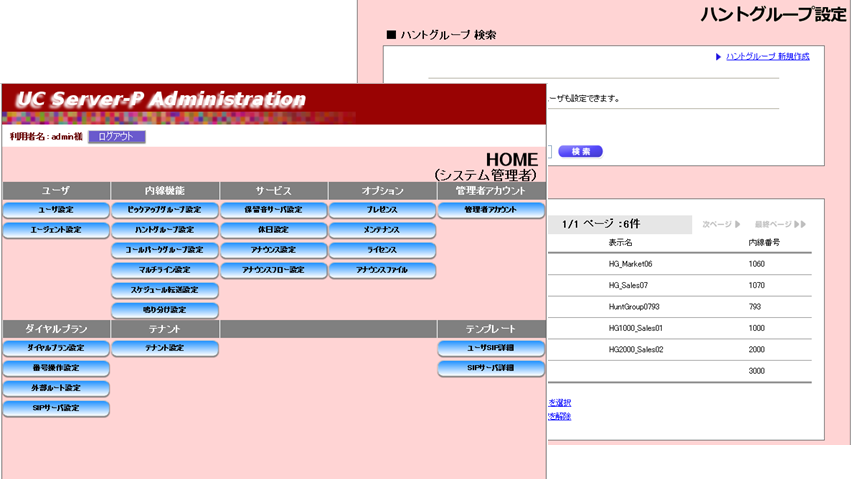852x479 pixels.
Task: Click the テナント category header
Action: pos(165,329)
